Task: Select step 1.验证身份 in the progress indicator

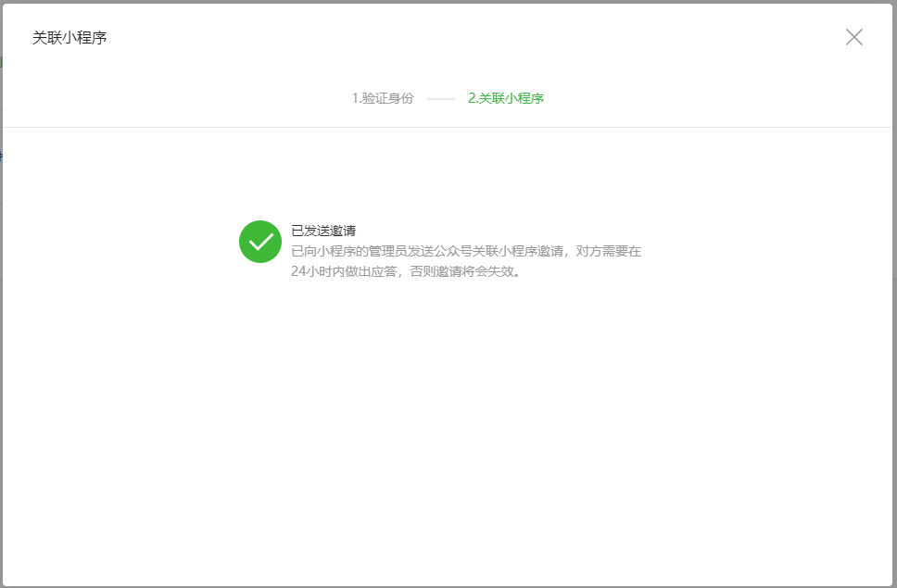Action: (382, 98)
